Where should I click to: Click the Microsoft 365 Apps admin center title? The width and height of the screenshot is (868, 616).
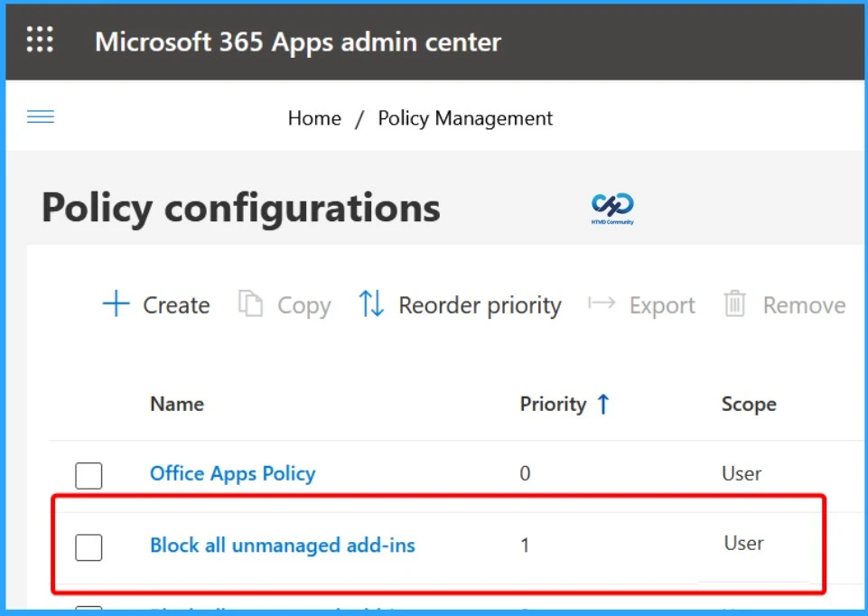[298, 42]
